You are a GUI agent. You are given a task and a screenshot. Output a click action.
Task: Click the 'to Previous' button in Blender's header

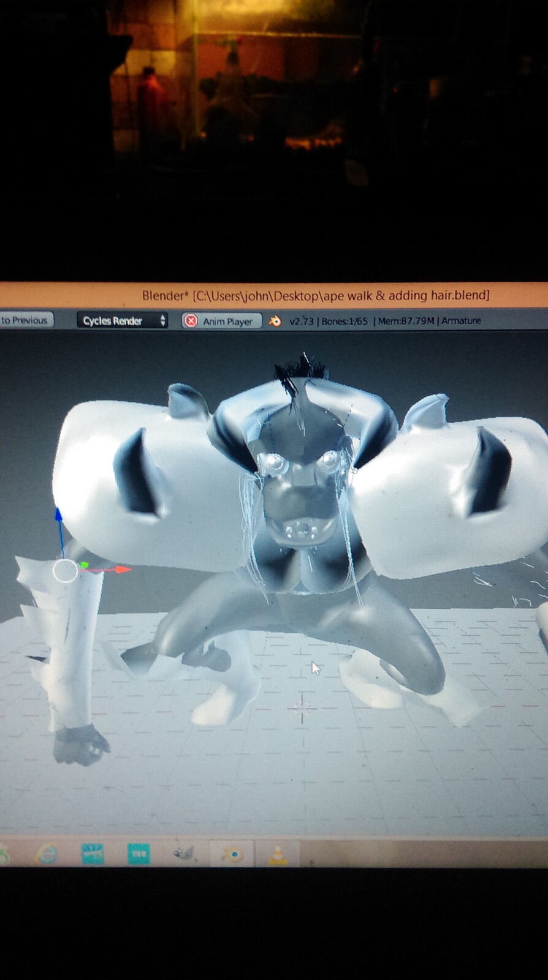[x=26, y=320]
